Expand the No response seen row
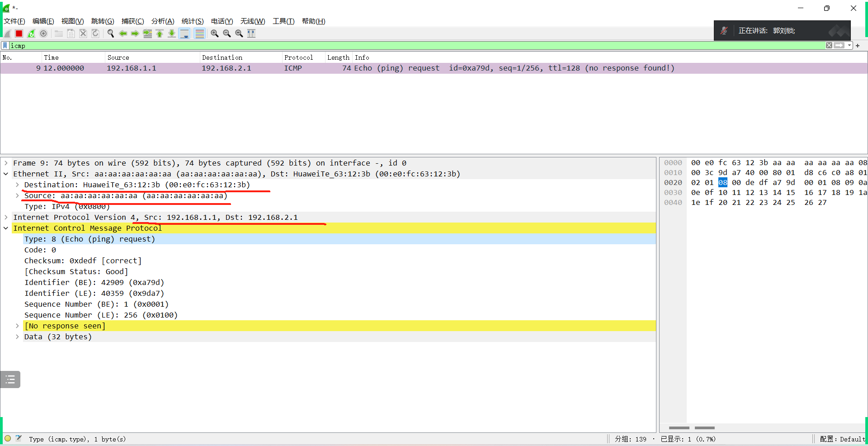Viewport: 868px width, 446px height. click(17, 326)
